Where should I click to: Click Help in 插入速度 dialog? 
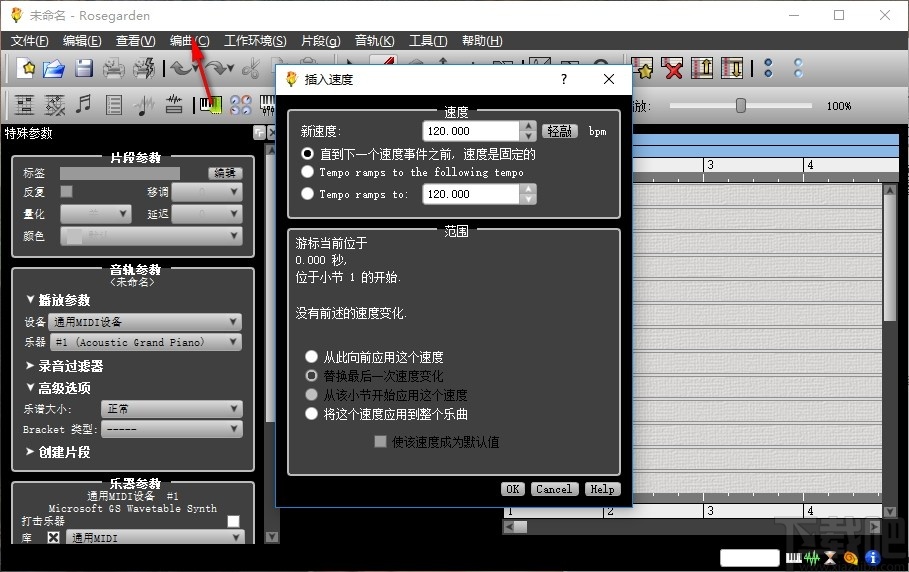click(602, 489)
